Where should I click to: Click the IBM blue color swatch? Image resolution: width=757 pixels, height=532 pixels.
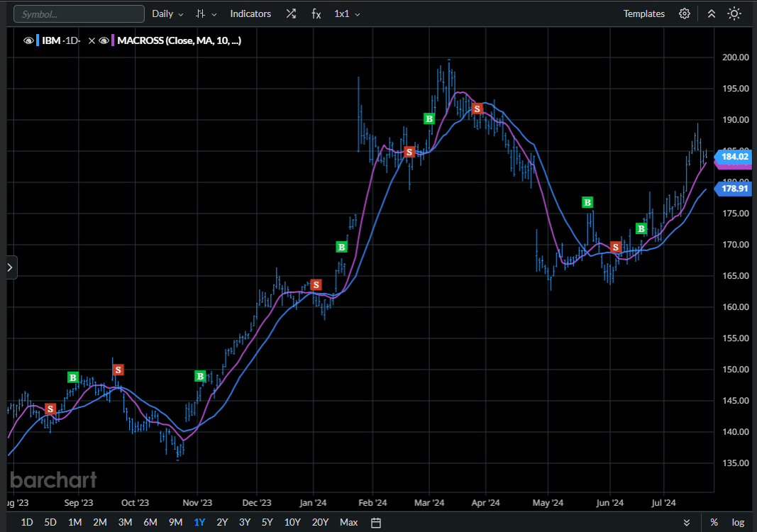[x=38, y=40]
